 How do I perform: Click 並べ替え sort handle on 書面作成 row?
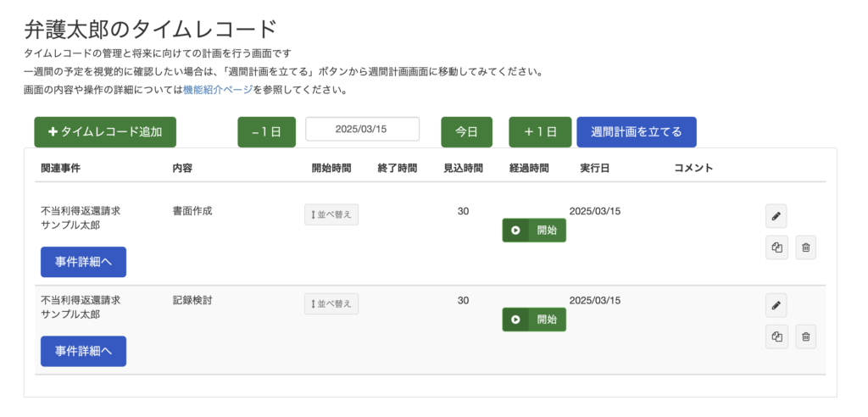(331, 214)
